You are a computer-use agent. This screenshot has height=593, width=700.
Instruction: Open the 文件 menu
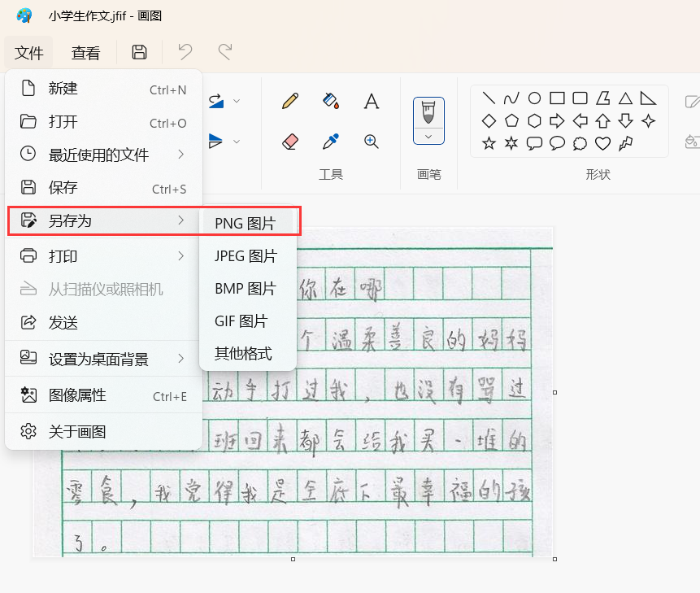pyautogui.click(x=28, y=53)
